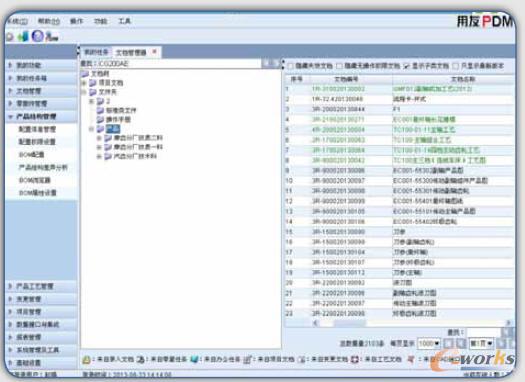Click the folder icon beside 操作手册

pyautogui.click(x=100, y=119)
